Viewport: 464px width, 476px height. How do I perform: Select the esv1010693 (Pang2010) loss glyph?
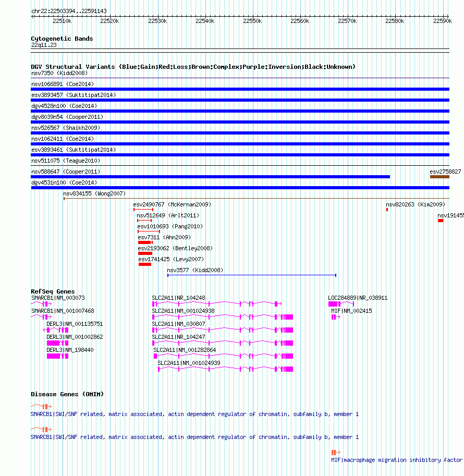(x=149, y=231)
